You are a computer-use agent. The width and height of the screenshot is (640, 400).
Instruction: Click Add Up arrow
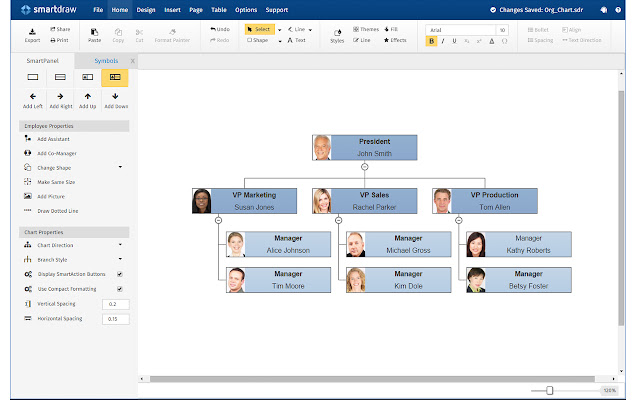point(88,100)
